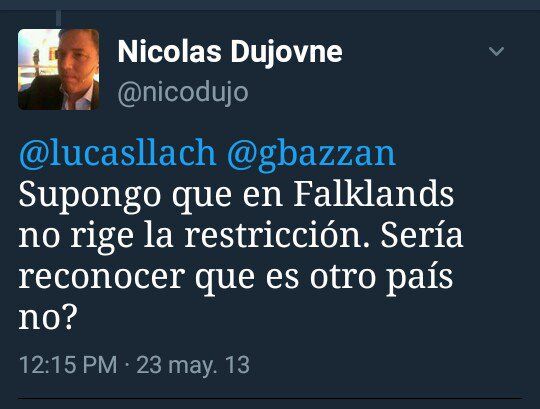
Task: Click the word Falklands in the tweet
Action: tap(374, 195)
